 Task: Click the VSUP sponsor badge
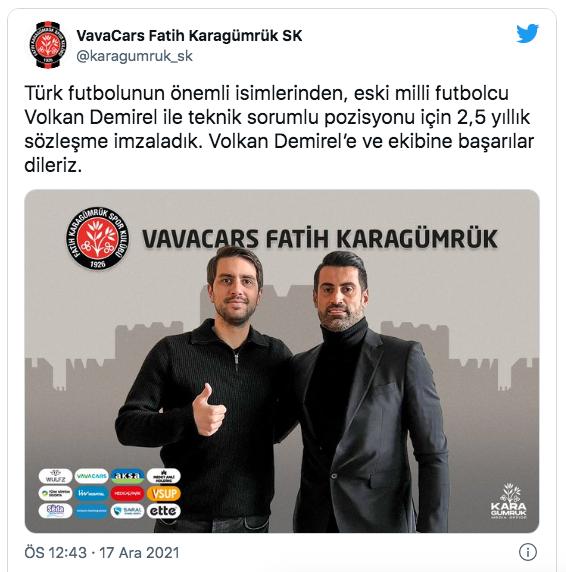[x=164, y=494]
